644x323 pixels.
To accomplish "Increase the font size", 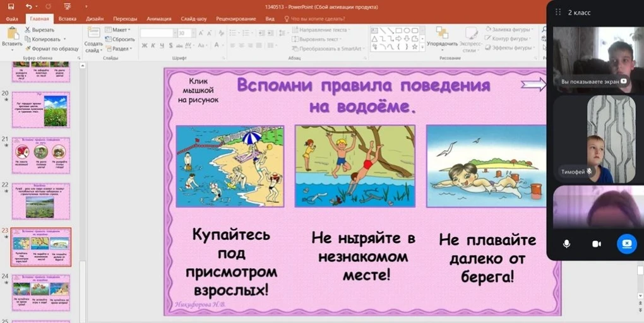I will [201, 33].
